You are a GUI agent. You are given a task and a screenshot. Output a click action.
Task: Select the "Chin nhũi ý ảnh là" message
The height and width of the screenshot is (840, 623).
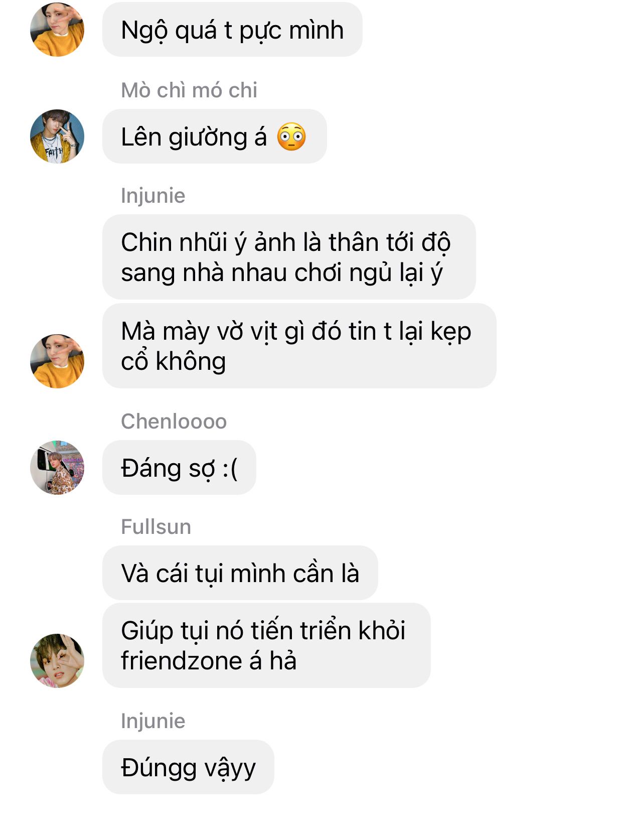point(289,257)
